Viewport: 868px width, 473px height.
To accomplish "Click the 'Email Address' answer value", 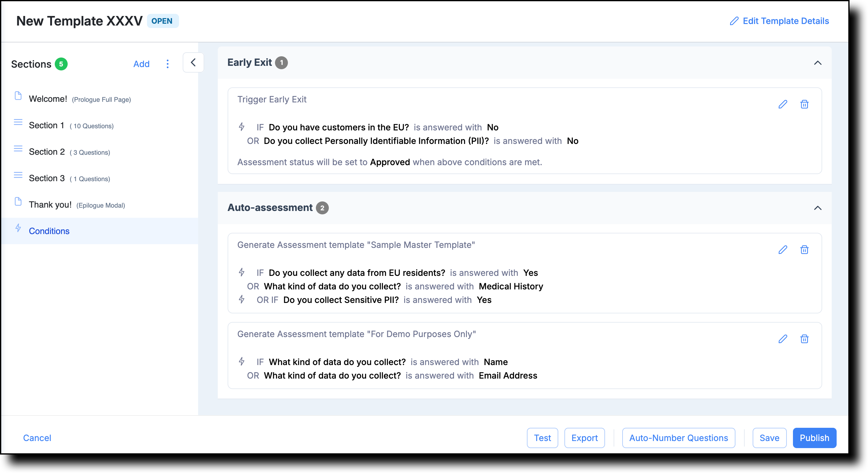I will [x=508, y=376].
